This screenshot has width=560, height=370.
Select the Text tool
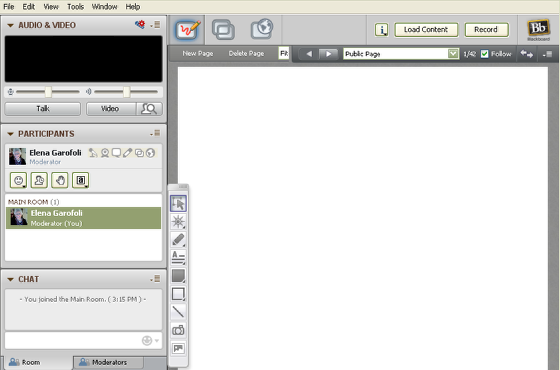pyautogui.click(x=178, y=258)
